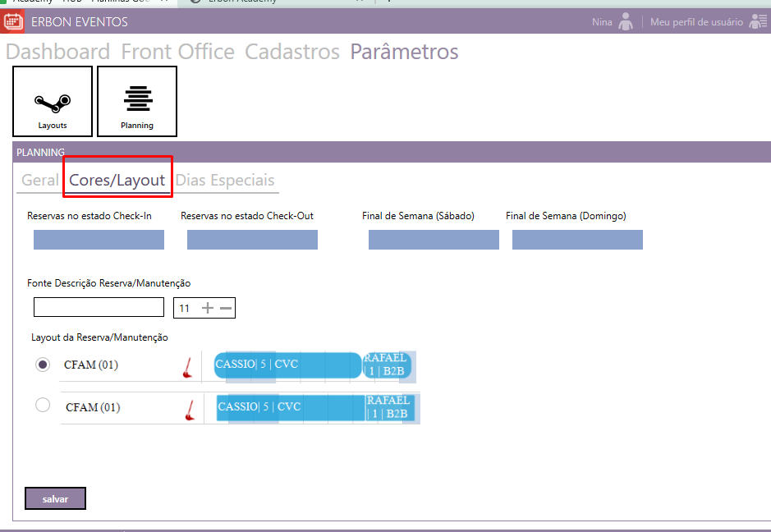Pick color for Reservas no estado Check-In
The width and height of the screenshot is (771, 532).
pyautogui.click(x=99, y=240)
